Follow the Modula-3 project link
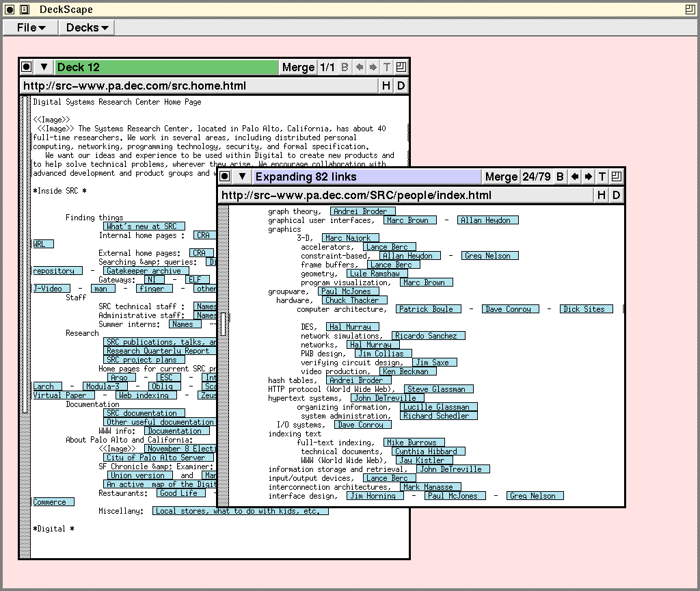Image resolution: width=700 pixels, height=591 pixels. tap(105, 386)
